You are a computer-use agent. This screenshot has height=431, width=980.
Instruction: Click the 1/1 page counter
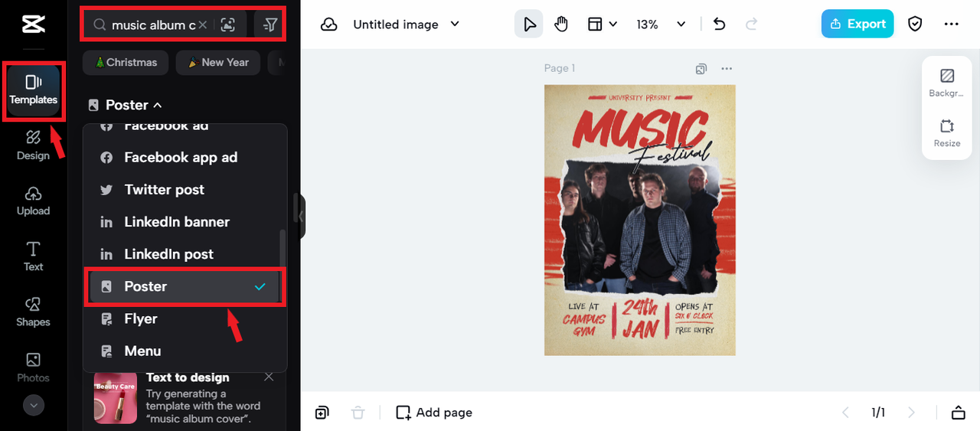[x=878, y=413]
